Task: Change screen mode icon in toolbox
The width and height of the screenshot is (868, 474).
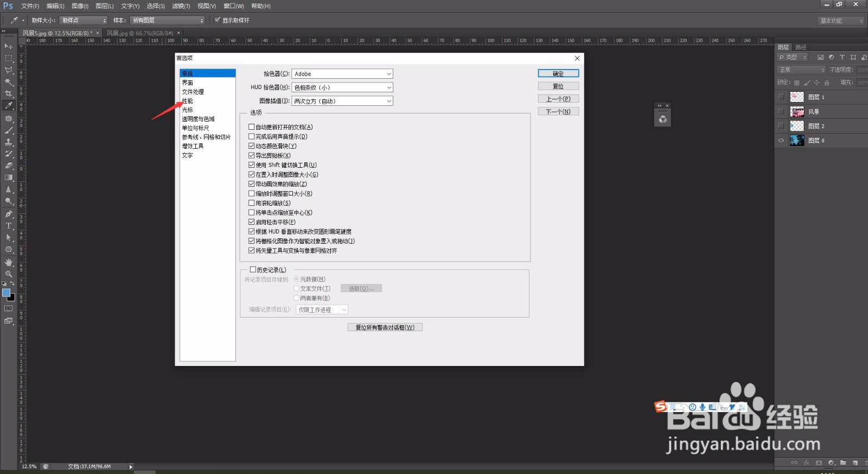Action: tap(8, 321)
